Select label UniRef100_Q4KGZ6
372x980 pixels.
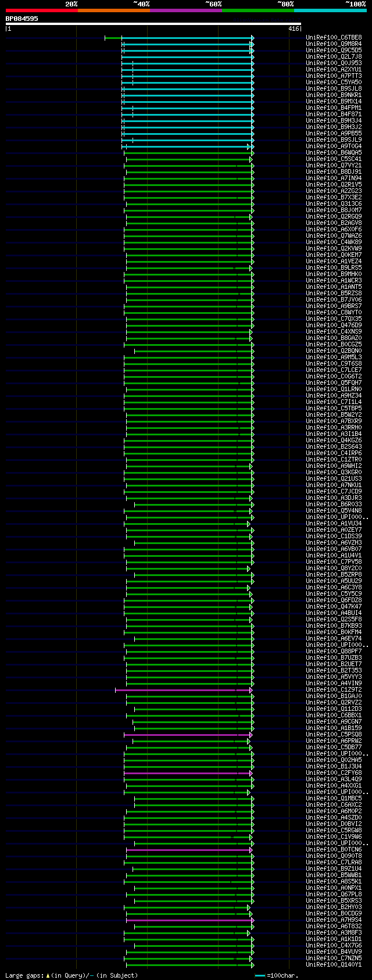[x=334, y=441]
